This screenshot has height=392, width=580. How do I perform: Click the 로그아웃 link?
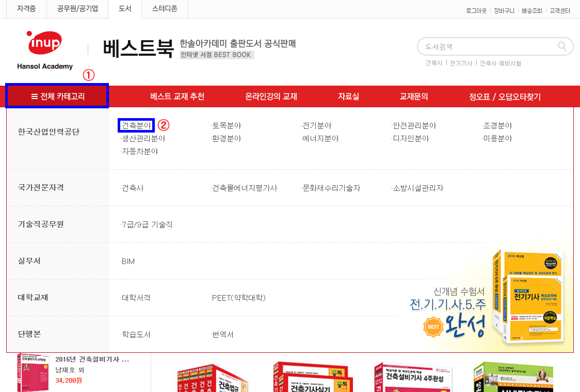coord(476,11)
